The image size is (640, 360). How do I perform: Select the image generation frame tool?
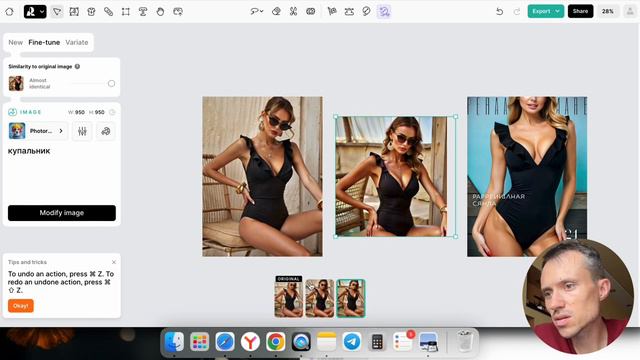click(x=74, y=11)
